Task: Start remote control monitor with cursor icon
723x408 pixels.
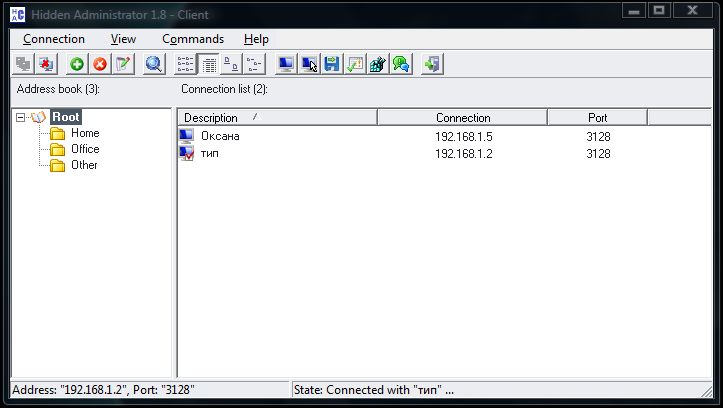Action: tap(309, 64)
